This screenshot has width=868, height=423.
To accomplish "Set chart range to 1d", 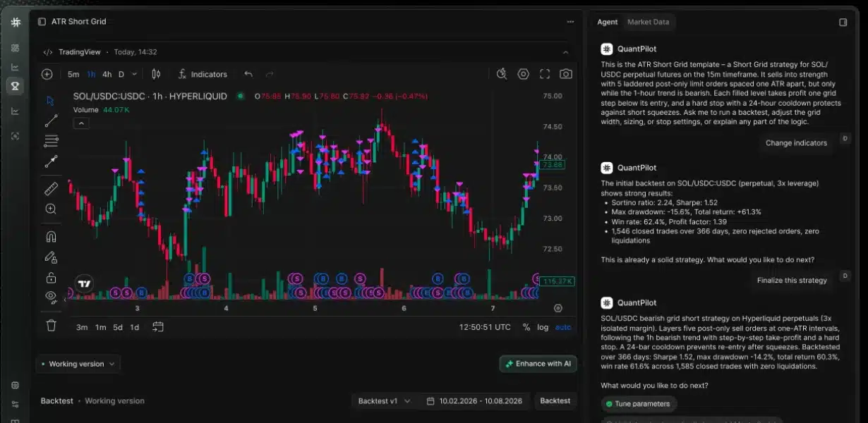I will pos(135,327).
